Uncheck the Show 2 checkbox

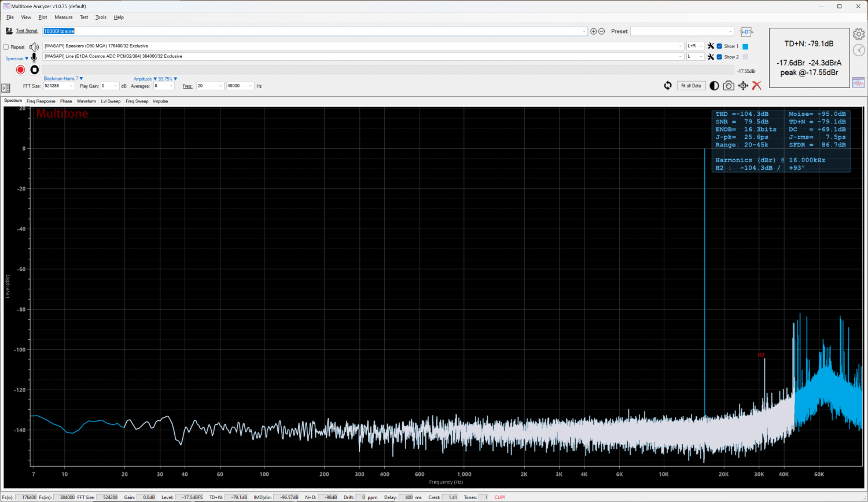tap(719, 57)
